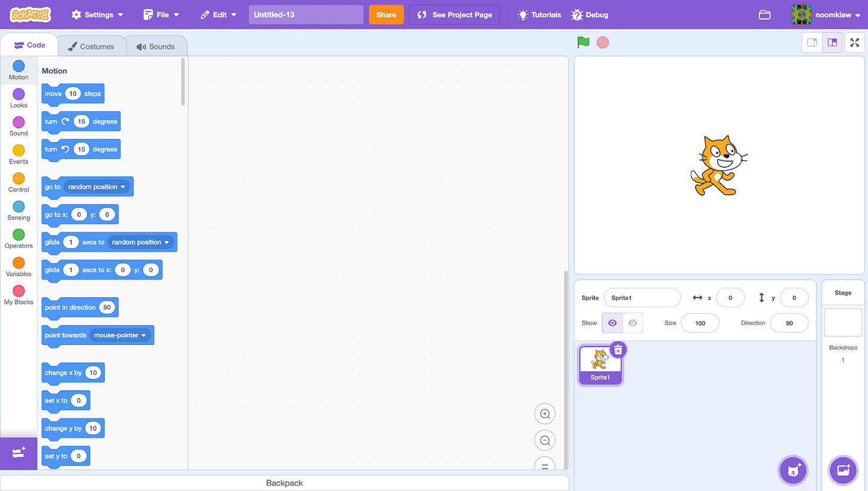Screen dimensions: 868x491
Task: Click the sprite Direction field
Action: (789, 323)
